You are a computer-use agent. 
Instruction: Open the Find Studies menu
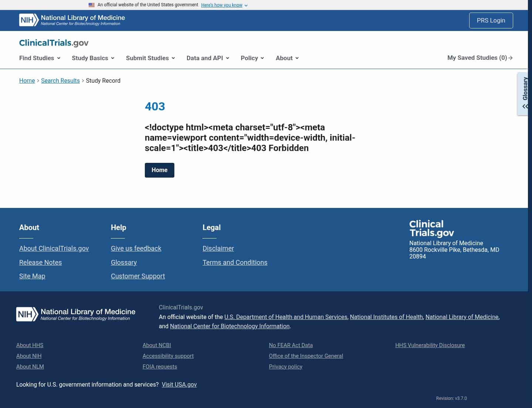(40, 58)
